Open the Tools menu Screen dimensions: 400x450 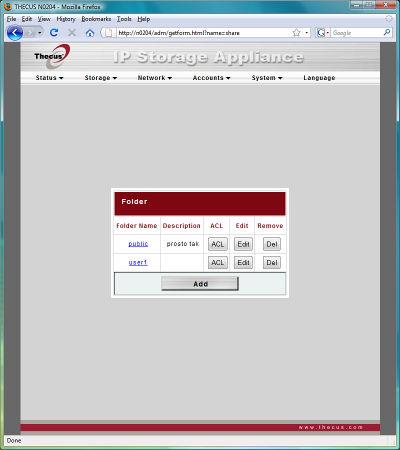coord(124,19)
